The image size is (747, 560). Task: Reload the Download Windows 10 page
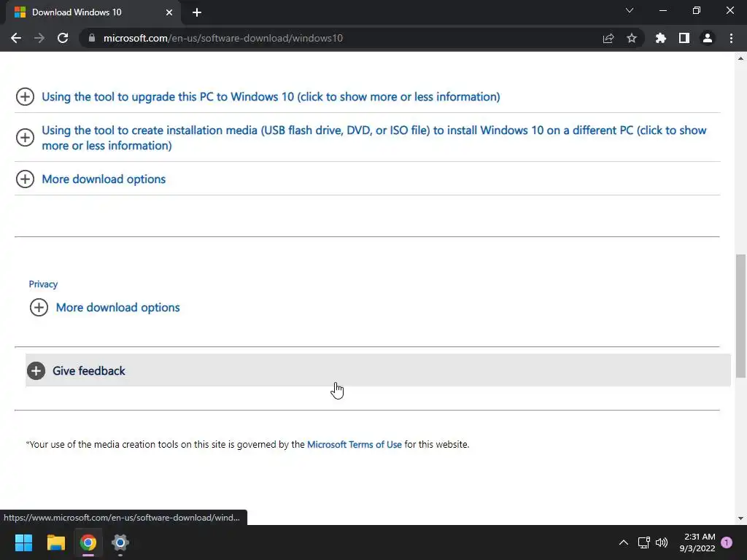point(63,38)
